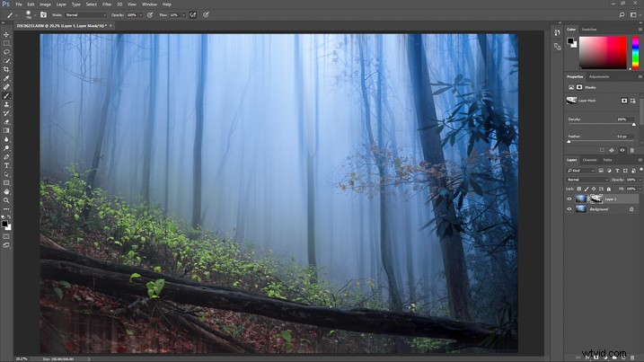644x362 pixels.
Task: Switch to the Channels tab
Action: 589,160
